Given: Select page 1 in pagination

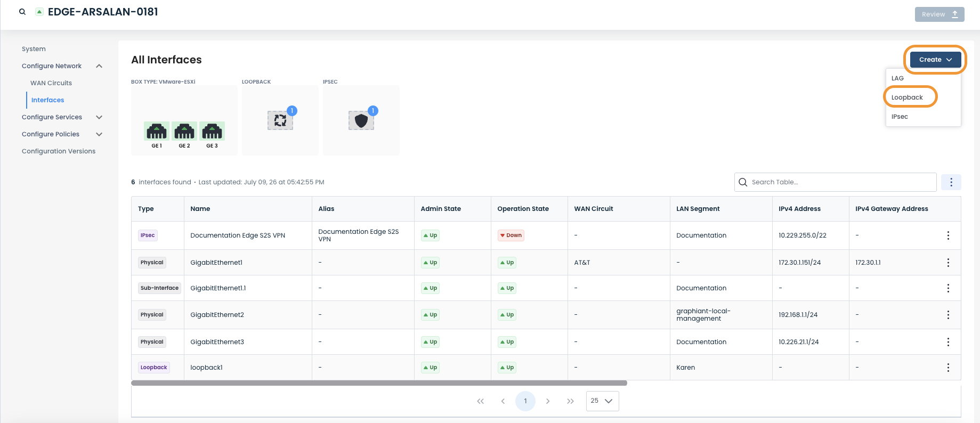Looking at the screenshot, I should pos(525,401).
